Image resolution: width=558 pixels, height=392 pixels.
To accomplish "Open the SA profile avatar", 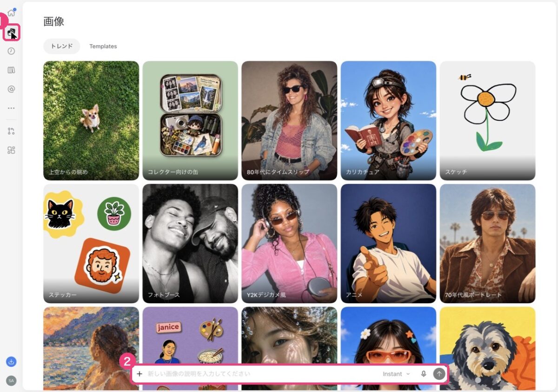I will pos(11,381).
